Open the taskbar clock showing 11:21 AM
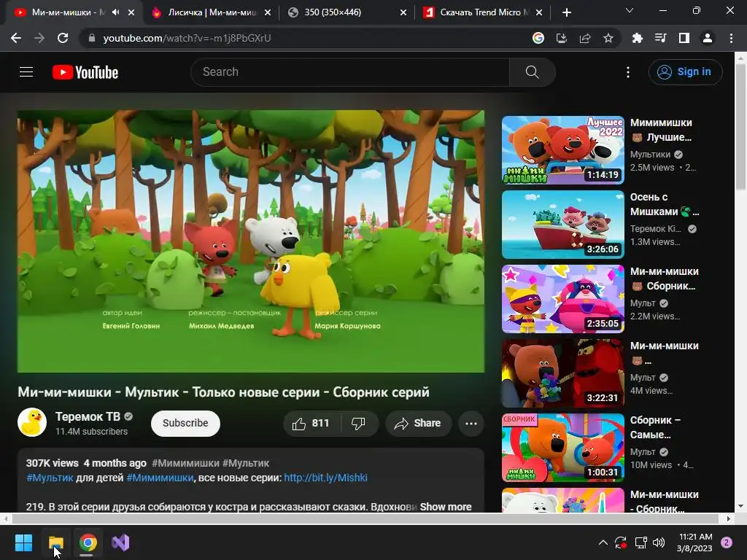This screenshot has width=747, height=560. pos(695,542)
